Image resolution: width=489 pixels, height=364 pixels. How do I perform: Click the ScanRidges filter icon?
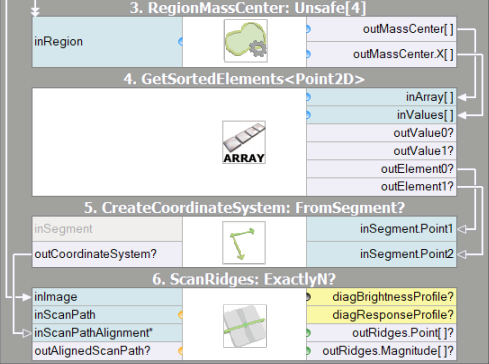click(x=245, y=326)
